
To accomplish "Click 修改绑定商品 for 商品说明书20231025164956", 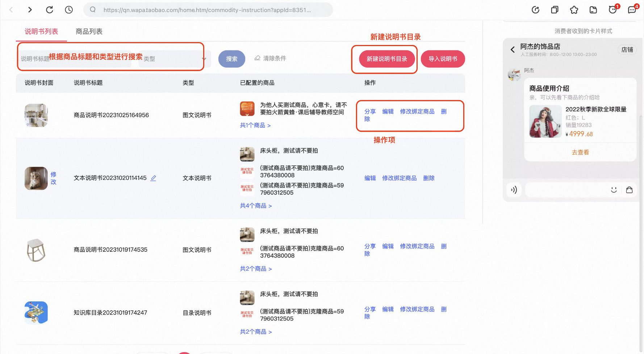I will point(417,111).
